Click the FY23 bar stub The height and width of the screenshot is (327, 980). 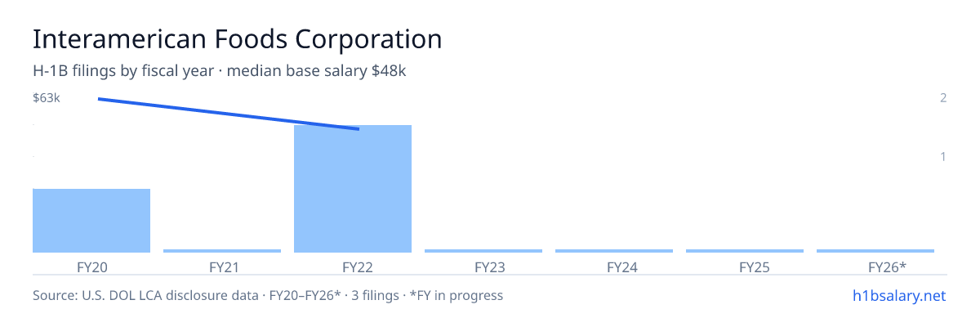coord(483,251)
